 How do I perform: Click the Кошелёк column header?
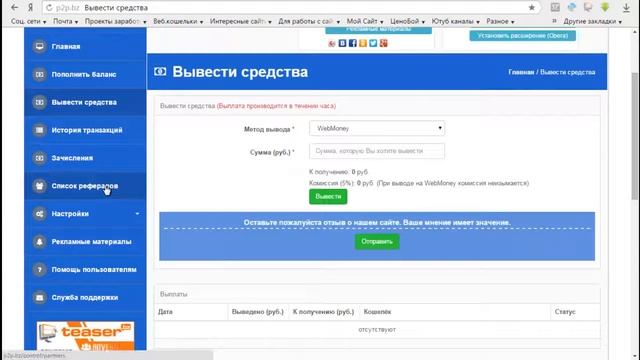(377, 312)
